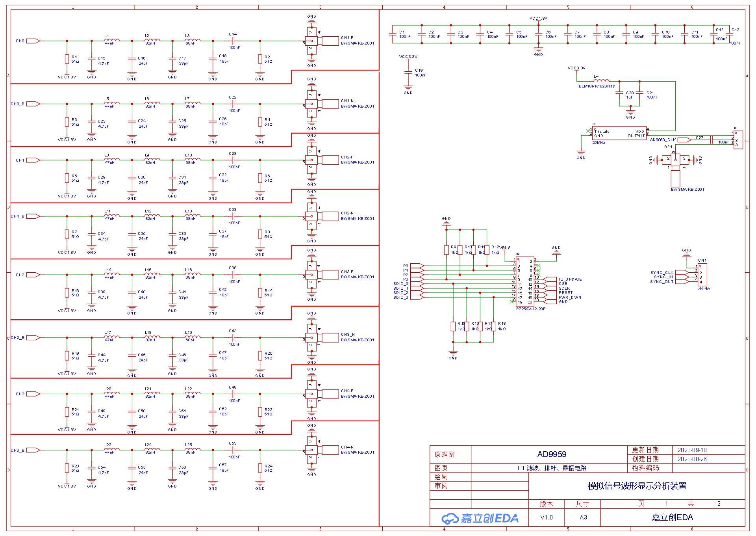
Task: Click the RESET net label
Action: (x=566, y=293)
